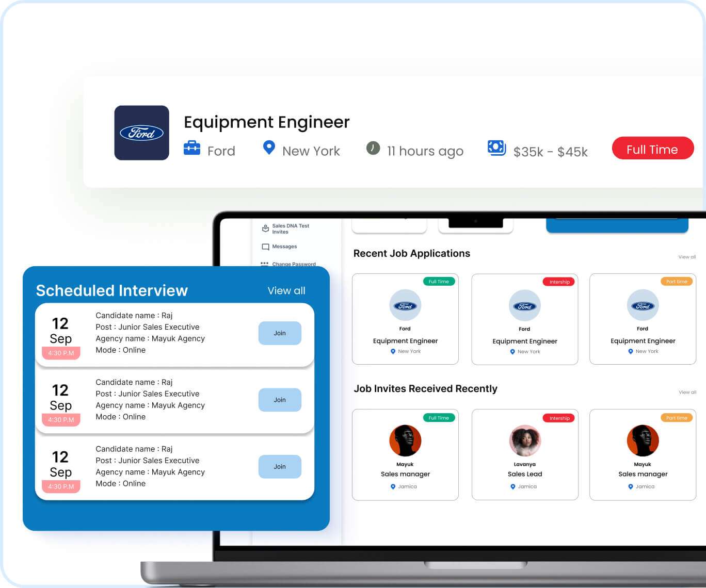The image size is (706, 588).
Task: Click the 11 hours ago text
Action: (425, 151)
